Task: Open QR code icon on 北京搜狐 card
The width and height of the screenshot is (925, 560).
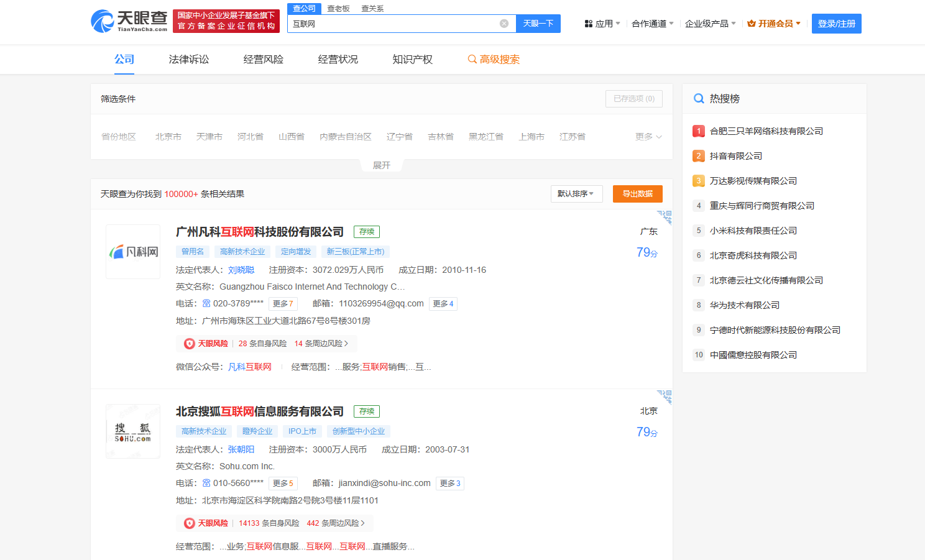Action: point(665,397)
